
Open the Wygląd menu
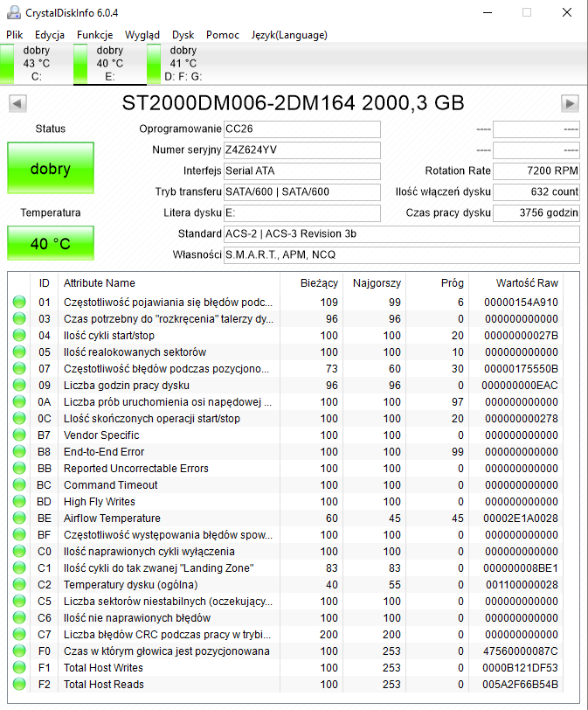[x=142, y=35]
